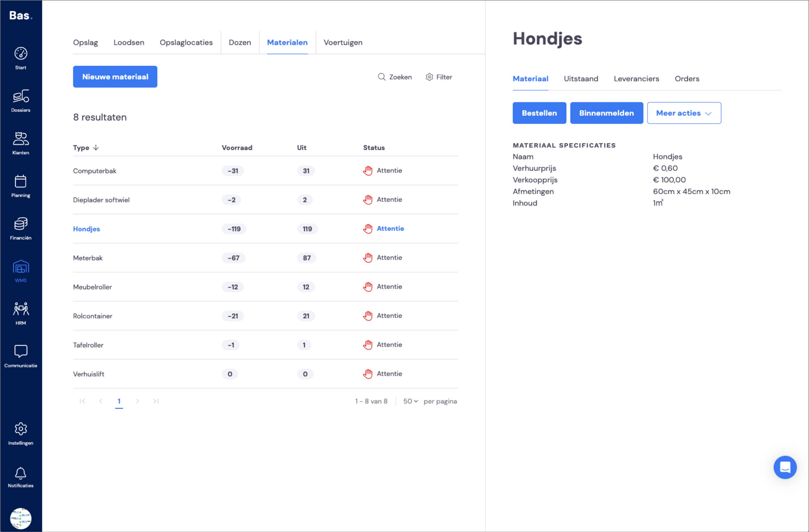Click the Status column header
The width and height of the screenshot is (809, 532).
[373, 148]
